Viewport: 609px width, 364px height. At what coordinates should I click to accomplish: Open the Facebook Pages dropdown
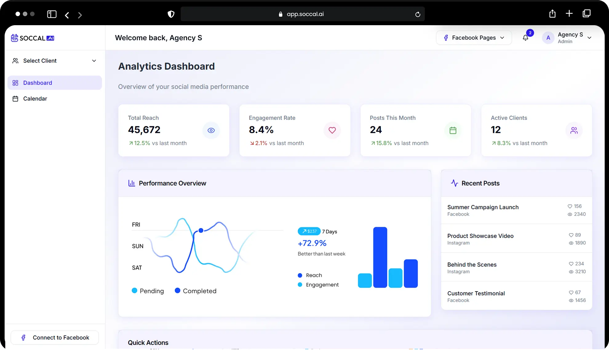point(474,38)
